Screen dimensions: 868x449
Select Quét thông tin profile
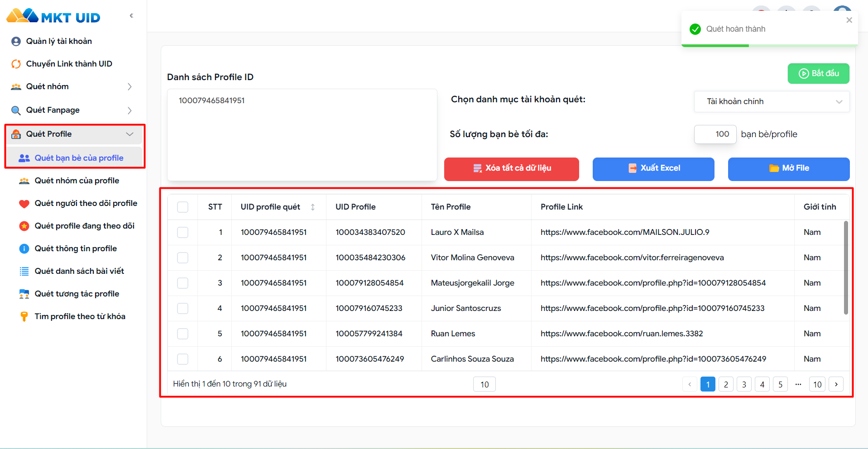click(76, 248)
